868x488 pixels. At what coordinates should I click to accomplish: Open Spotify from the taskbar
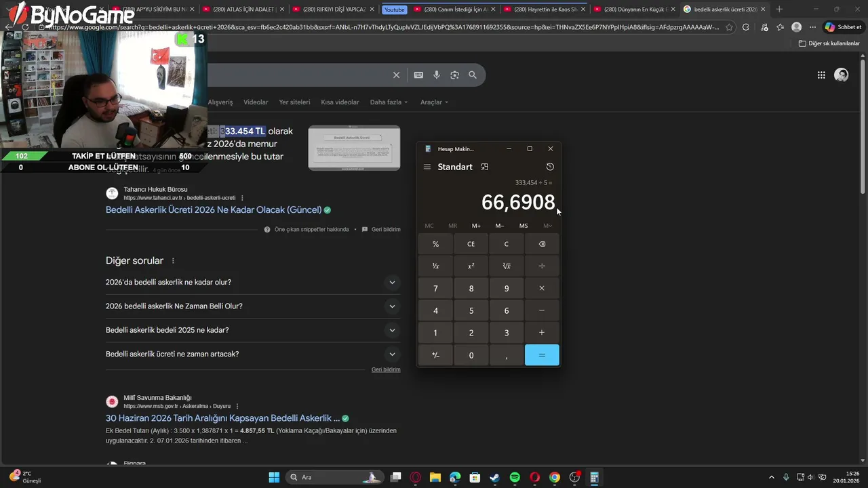click(515, 477)
